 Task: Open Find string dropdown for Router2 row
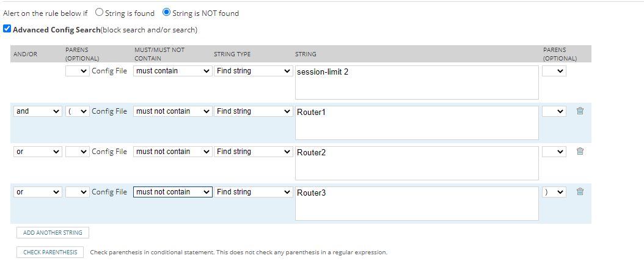(x=254, y=152)
